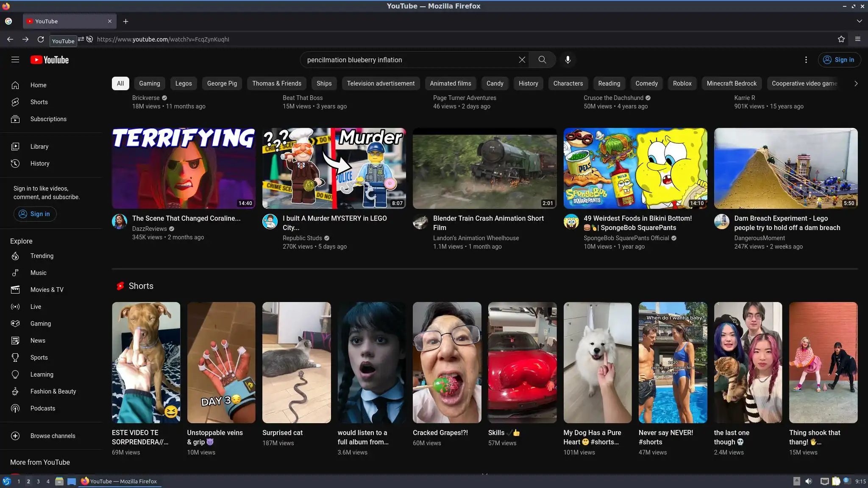Click the search magnifier button
The image size is (868, 488).
(x=542, y=60)
